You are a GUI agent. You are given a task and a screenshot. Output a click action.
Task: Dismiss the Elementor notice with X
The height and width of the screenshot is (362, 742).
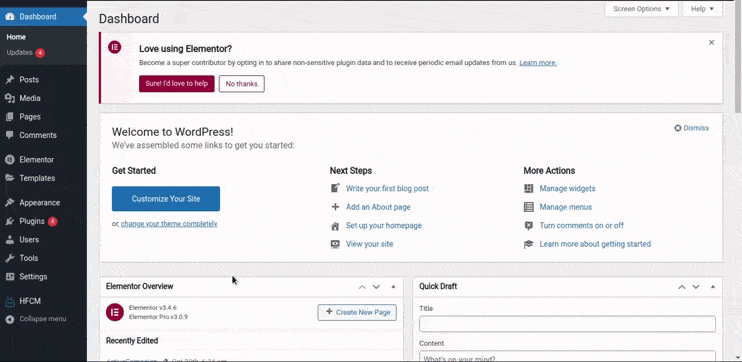click(711, 43)
